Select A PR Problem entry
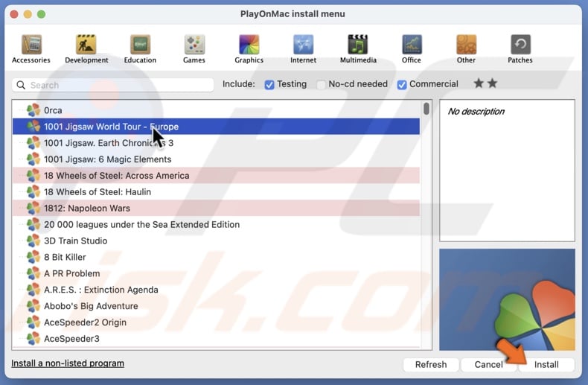 click(216, 273)
